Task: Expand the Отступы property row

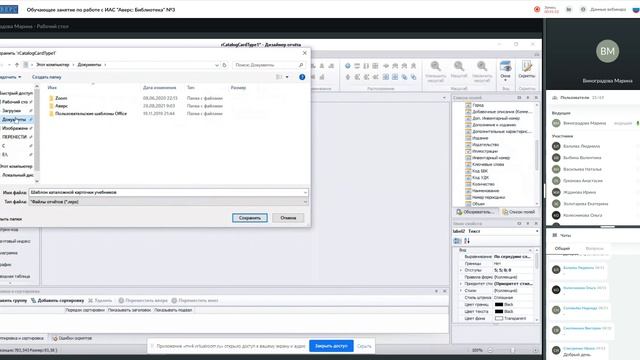Action: point(461,270)
